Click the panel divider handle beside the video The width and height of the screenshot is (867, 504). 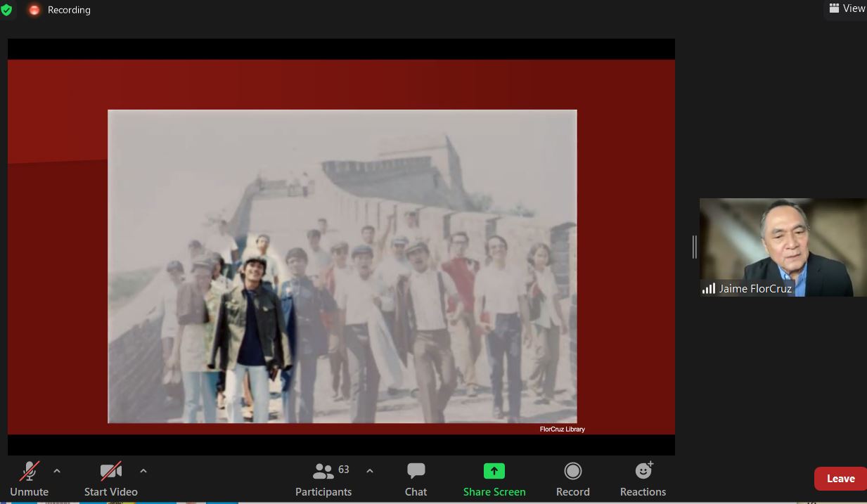click(694, 247)
